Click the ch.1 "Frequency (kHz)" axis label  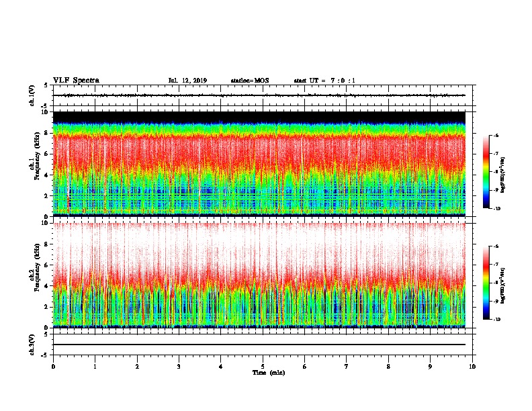[38, 156]
